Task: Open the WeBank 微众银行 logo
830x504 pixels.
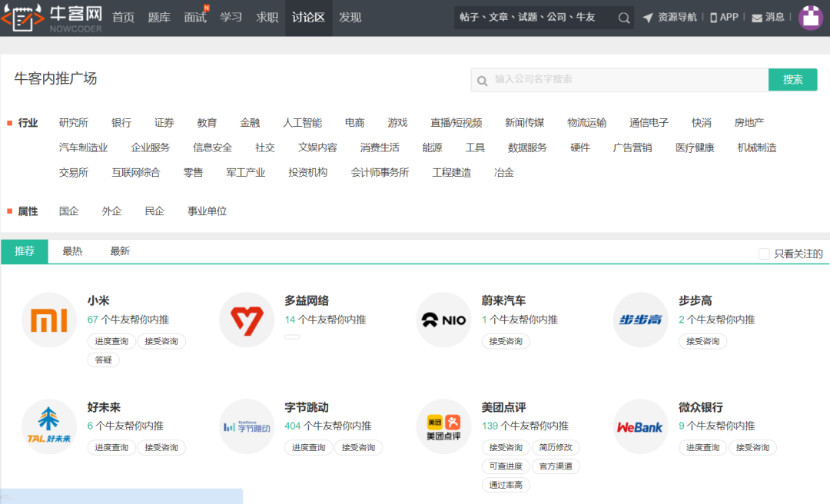Action: [x=640, y=426]
